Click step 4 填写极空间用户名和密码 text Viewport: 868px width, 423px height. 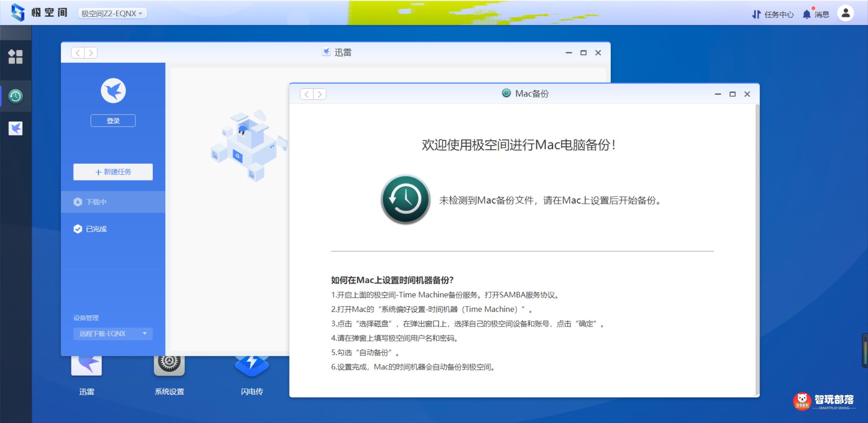click(x=395, y=338)
